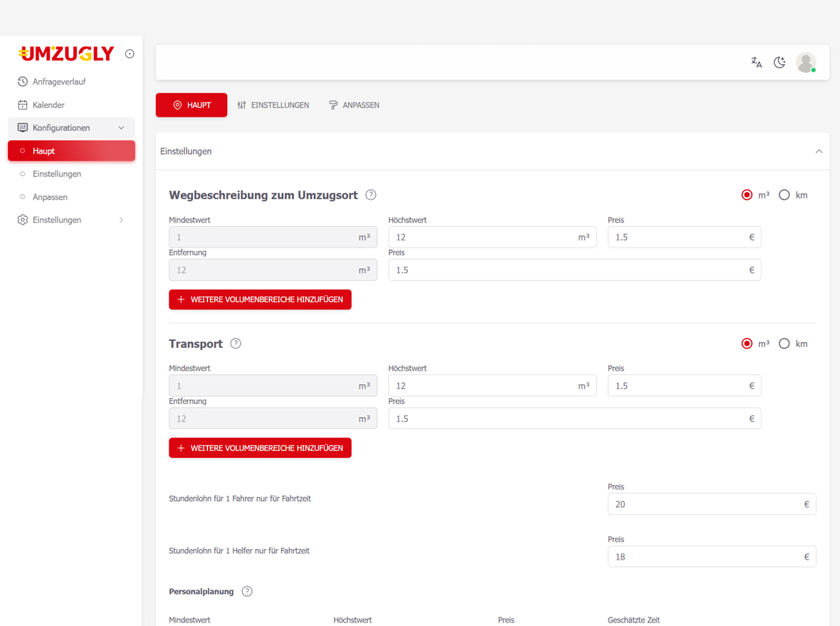Collapse the Einstellungen panel chevron
Viewport: 840px width, 626px height.
[819, 152]
